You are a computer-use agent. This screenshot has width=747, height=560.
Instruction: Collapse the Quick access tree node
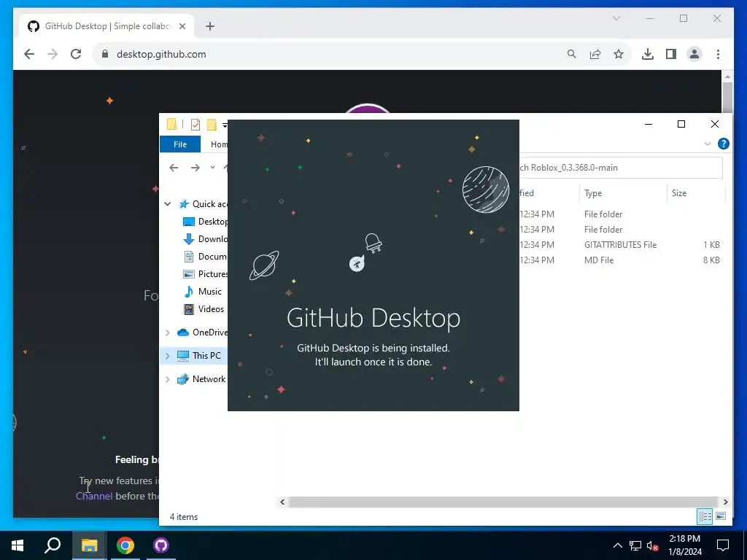coord(167,204)
